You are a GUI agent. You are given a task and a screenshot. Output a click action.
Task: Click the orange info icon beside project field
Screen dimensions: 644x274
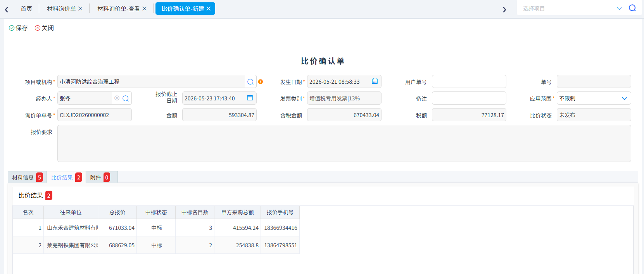click(261, 82)
